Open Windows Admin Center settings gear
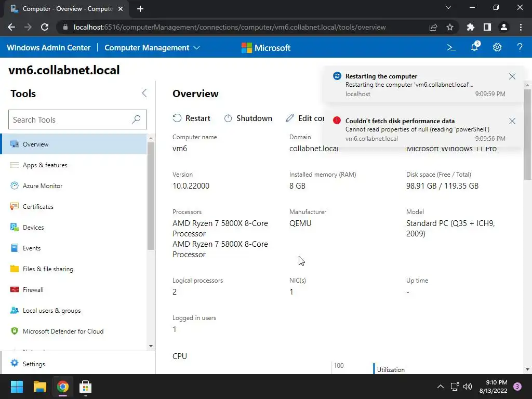The image size is (532, 399). tap(497, 47)
